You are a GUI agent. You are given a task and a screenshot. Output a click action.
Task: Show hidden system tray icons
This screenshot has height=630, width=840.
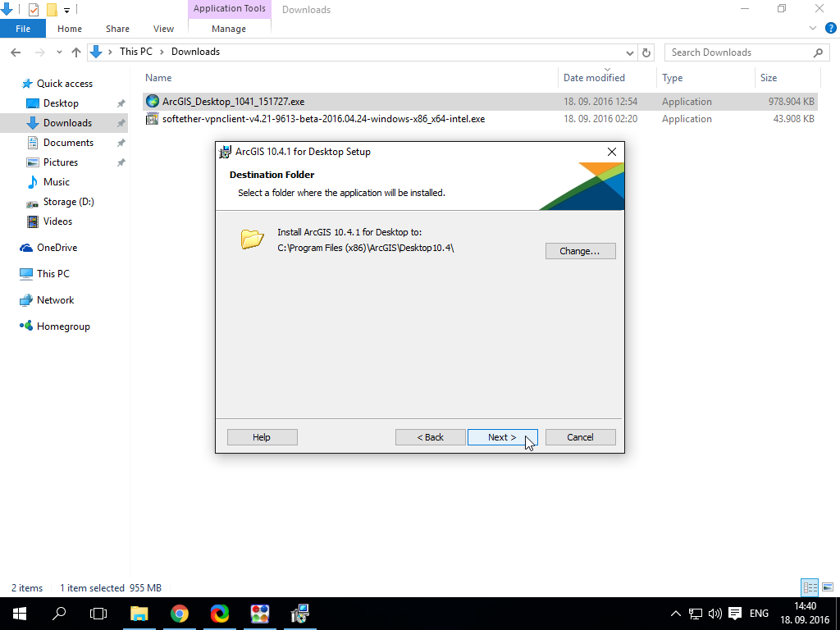click(x=676, y=614)
